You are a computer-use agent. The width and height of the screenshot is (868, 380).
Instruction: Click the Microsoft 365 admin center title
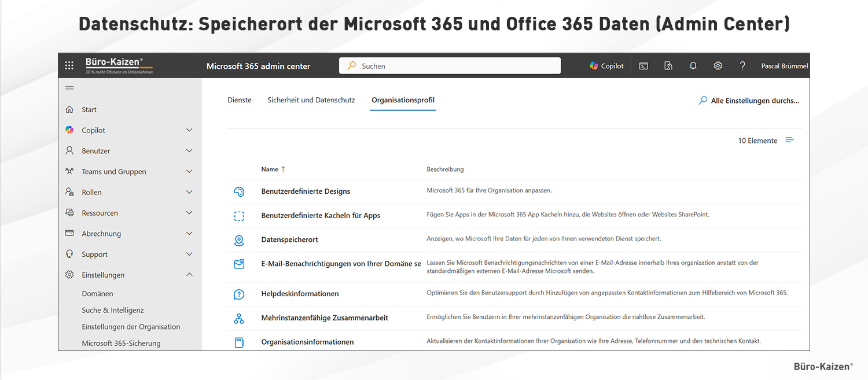click(258, 67)
